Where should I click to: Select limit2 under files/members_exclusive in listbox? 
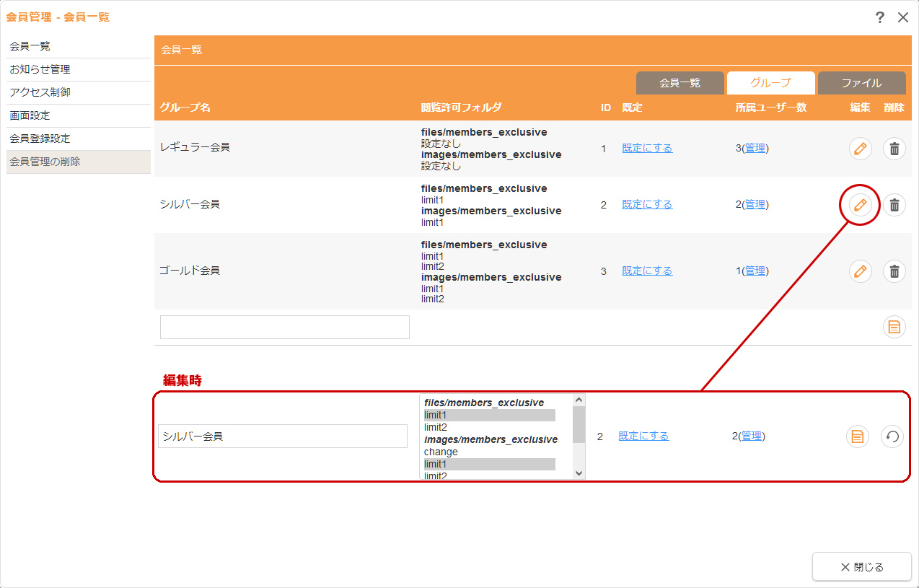point(436,427)
